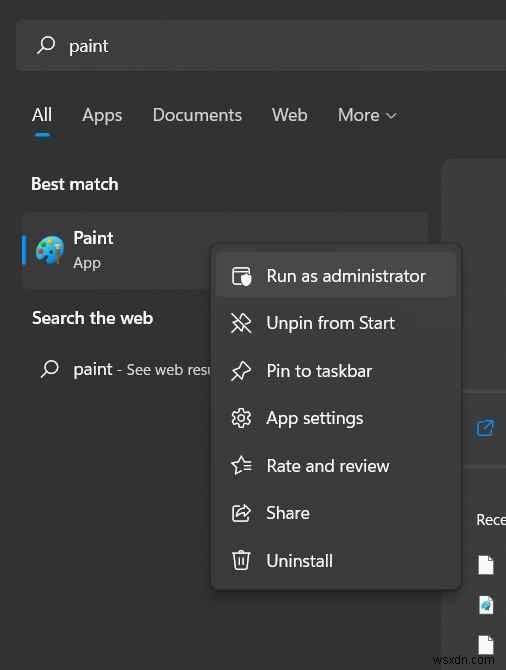Switch to the Documents tab
Viewport: 506px width, 670px height.
197,115
